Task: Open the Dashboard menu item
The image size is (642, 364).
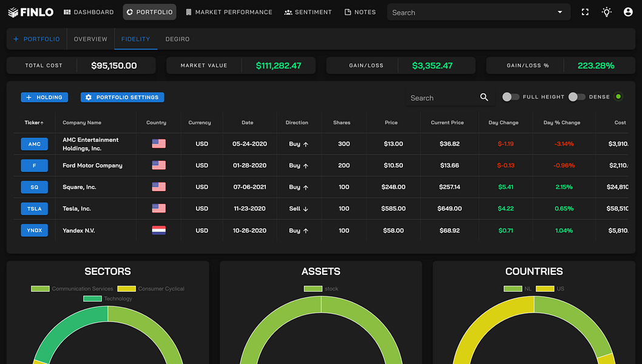Action: (89, 12)
